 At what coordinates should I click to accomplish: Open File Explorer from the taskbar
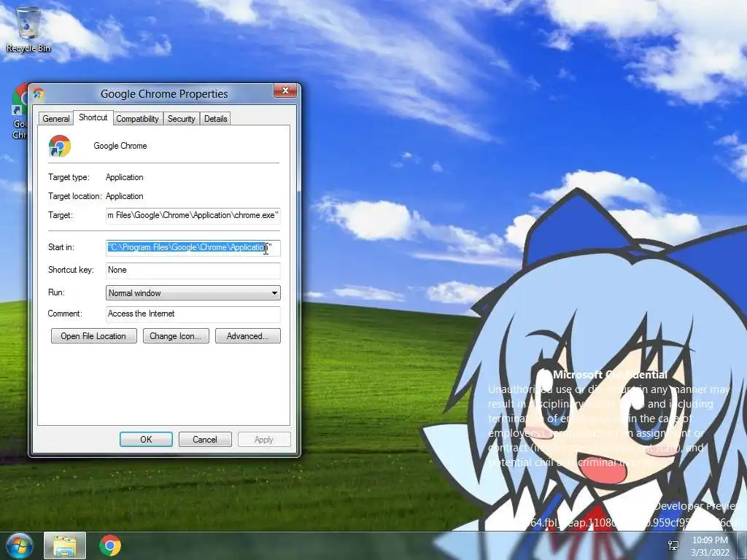(65, 545)
